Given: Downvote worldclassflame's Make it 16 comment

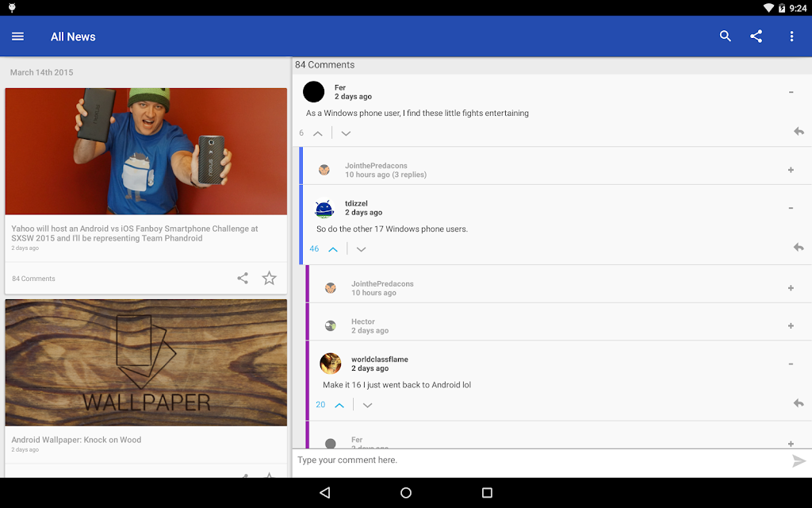Looking at the screenshot, I should tap(367, 406).
